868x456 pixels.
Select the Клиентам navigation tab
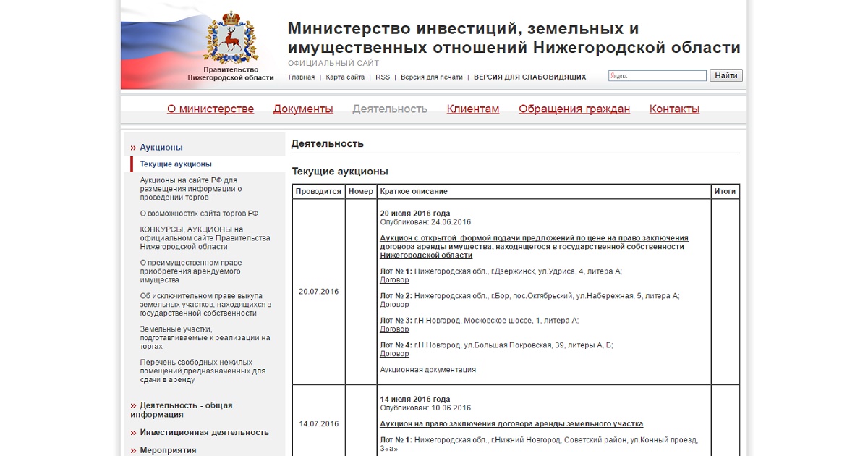472,109
